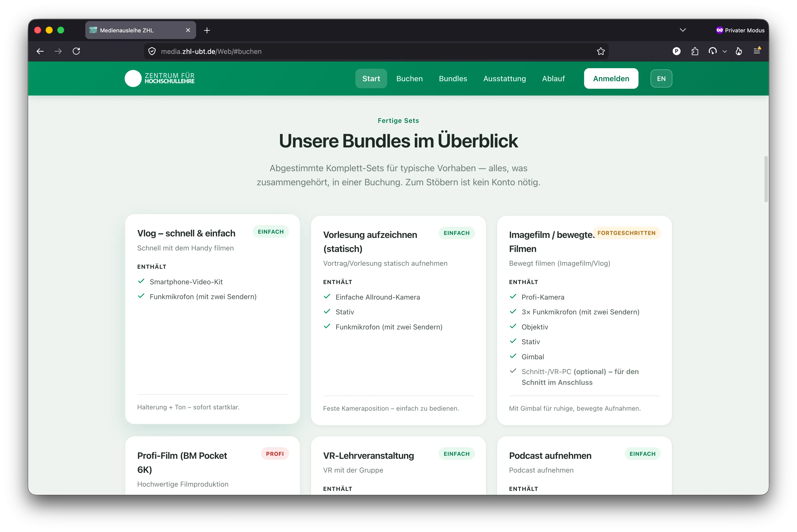Click the checkmark beside Gimbal
Screen dimensions: 797x532
[x=513, y=356]
